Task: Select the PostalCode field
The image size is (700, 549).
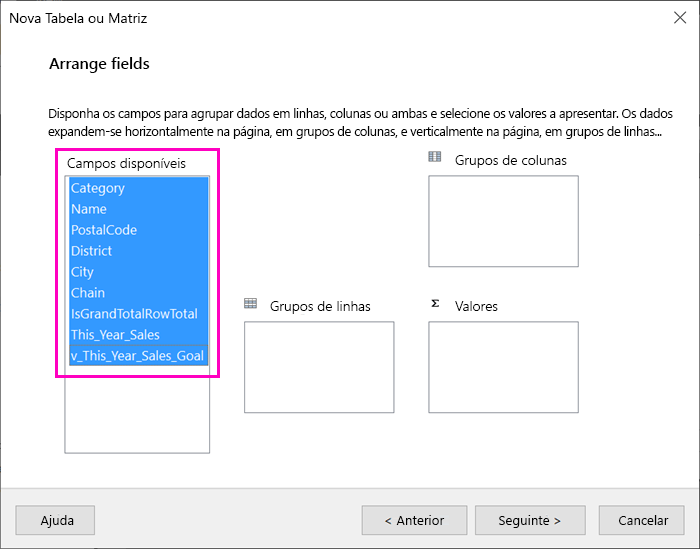Action: click(138, 230)
